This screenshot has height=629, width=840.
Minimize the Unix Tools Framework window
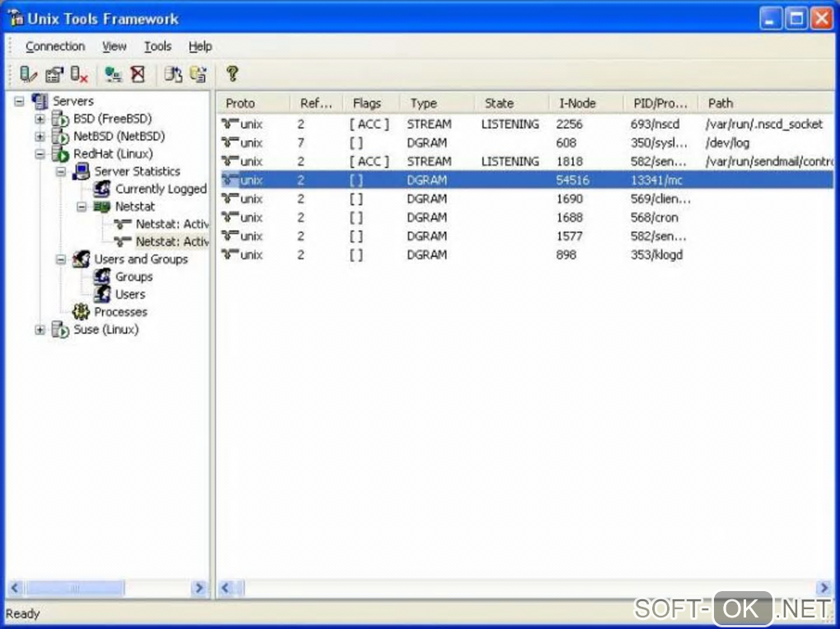click(x=770, y=19)
